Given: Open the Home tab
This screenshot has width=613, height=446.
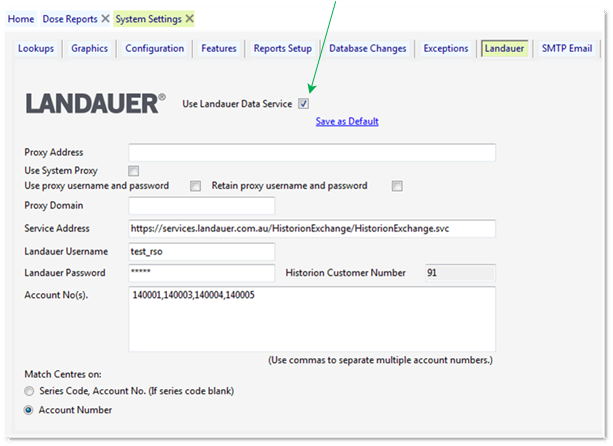Looking at the screenshot, I should click(21, 19).
